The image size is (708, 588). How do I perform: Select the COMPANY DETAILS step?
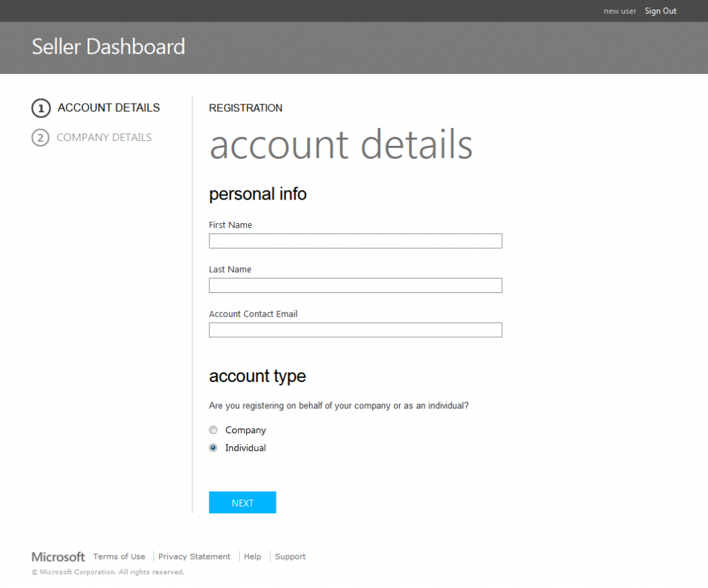point(104,137)
